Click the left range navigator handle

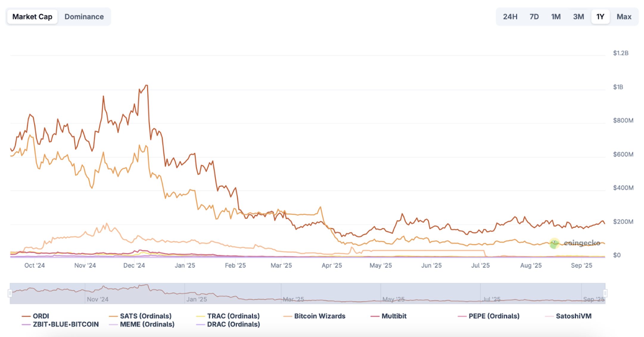pyautogui.click(x=10, y=293)
